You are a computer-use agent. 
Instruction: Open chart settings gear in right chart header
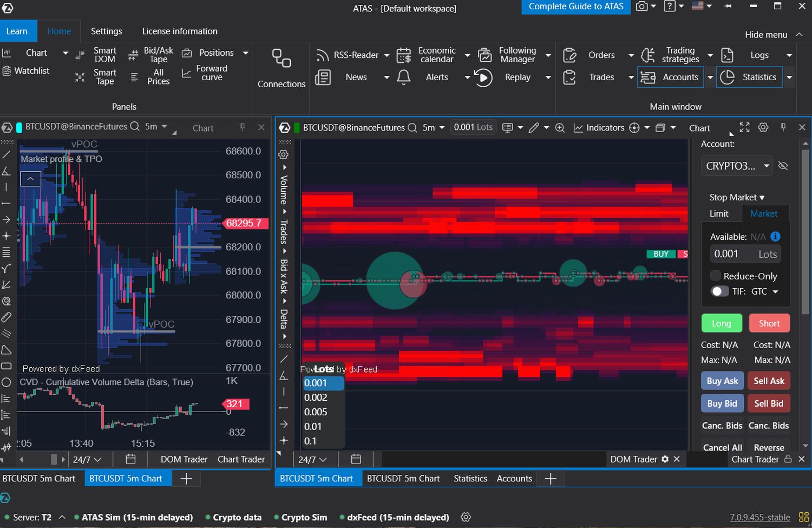tap(763, 128)
